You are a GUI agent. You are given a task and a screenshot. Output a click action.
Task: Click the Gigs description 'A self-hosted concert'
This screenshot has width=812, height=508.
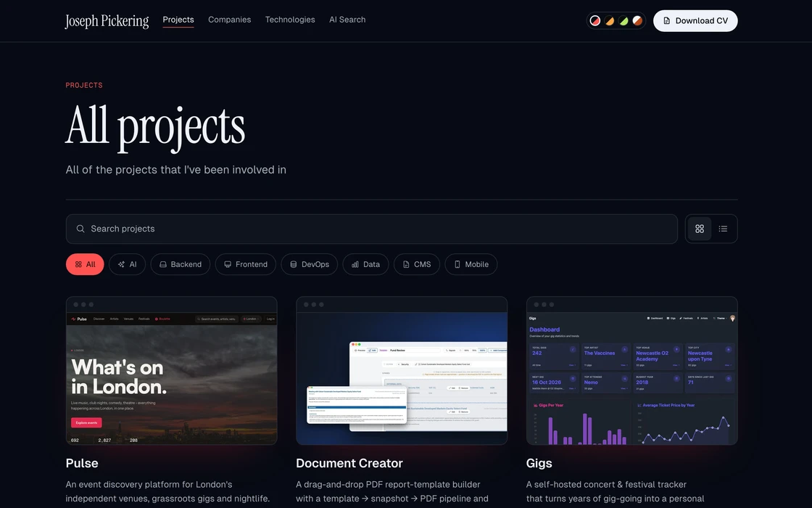pos(616,491)
